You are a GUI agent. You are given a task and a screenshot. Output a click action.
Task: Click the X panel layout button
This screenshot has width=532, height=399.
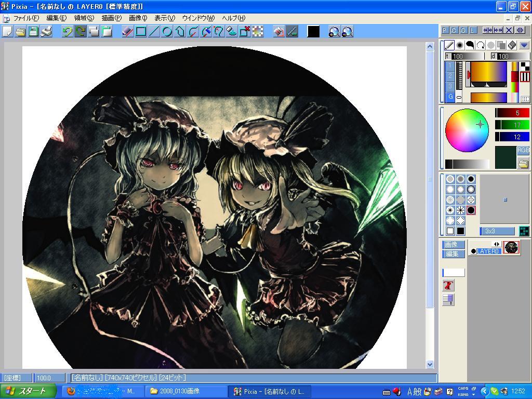point(509,30)
